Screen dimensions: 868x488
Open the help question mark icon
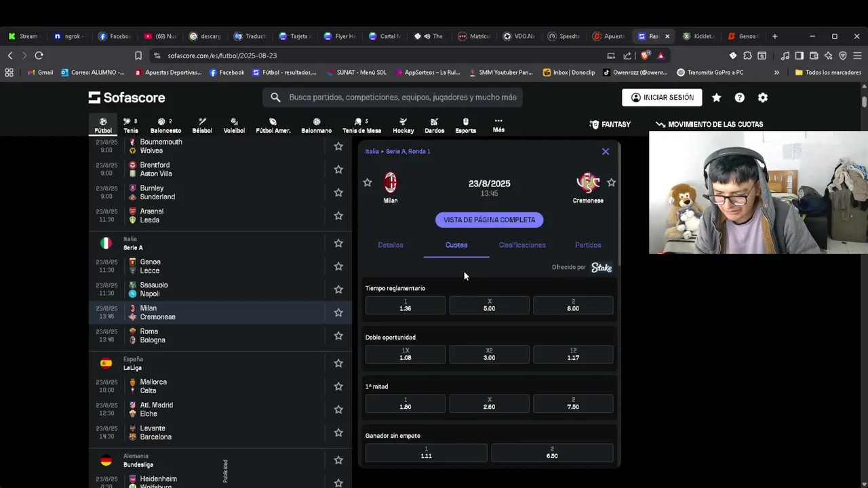[x=739, y=98]
